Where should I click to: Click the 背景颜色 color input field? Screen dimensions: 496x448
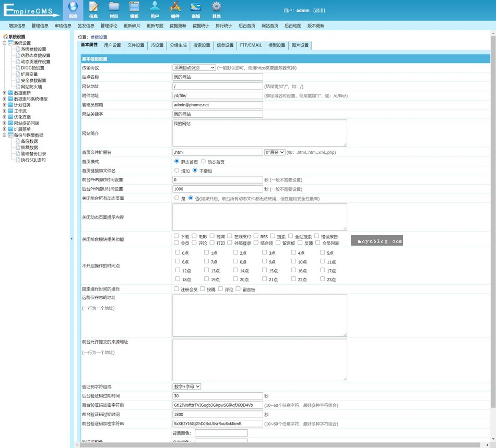[221, 433]
